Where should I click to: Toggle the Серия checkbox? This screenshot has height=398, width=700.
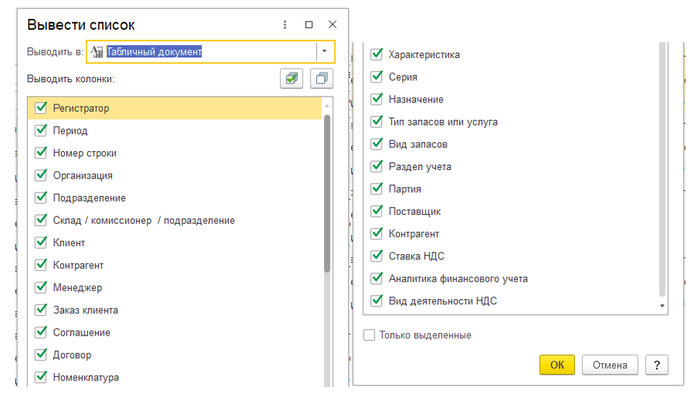(x=377, y=76)
